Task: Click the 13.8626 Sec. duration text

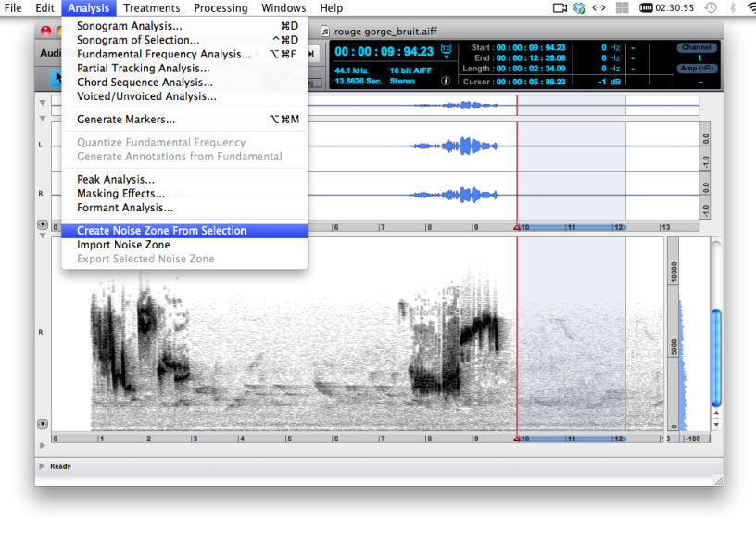Action: [359, 81]
